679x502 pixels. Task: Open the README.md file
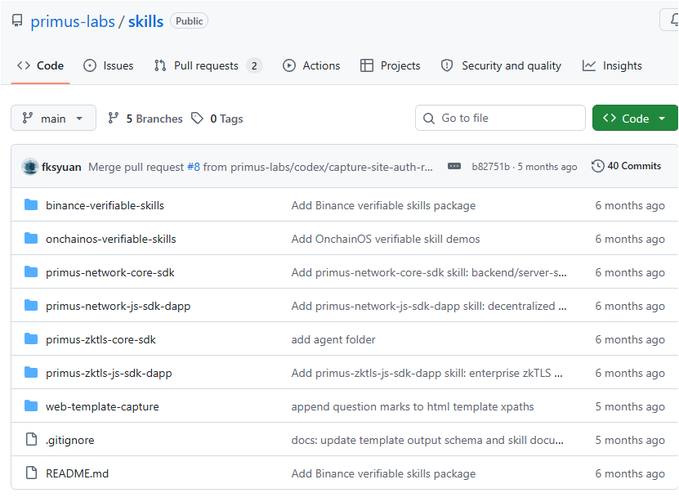(77, 474)
